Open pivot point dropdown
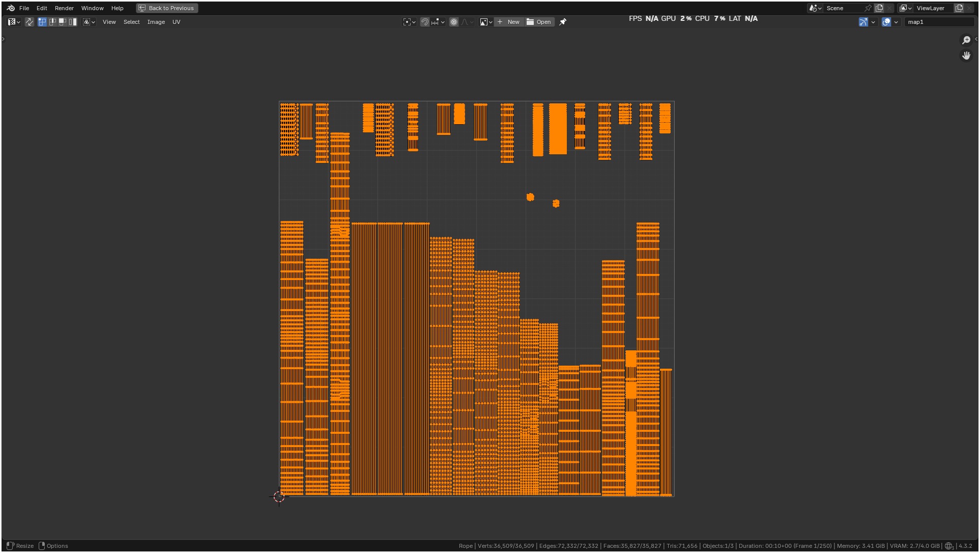This screenshot has height=553, width=980. (409, 22)
